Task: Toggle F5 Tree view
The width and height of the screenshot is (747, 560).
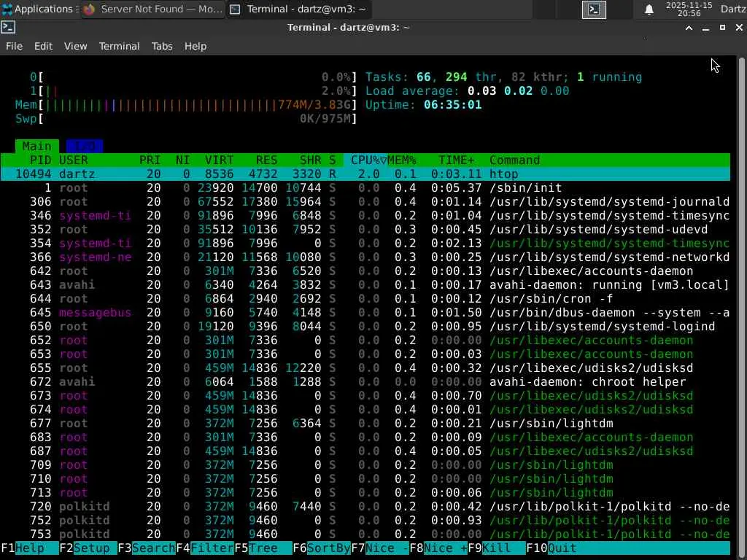Action: pos(263,548)
